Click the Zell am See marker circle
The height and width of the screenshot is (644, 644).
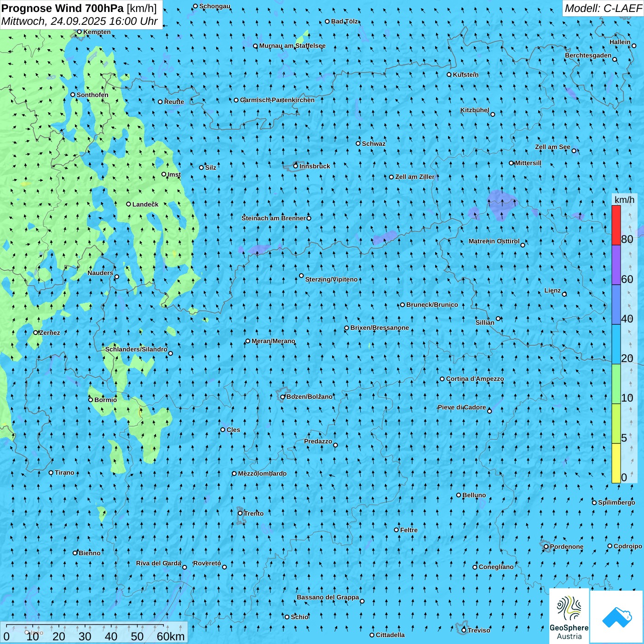click(574, 150)
